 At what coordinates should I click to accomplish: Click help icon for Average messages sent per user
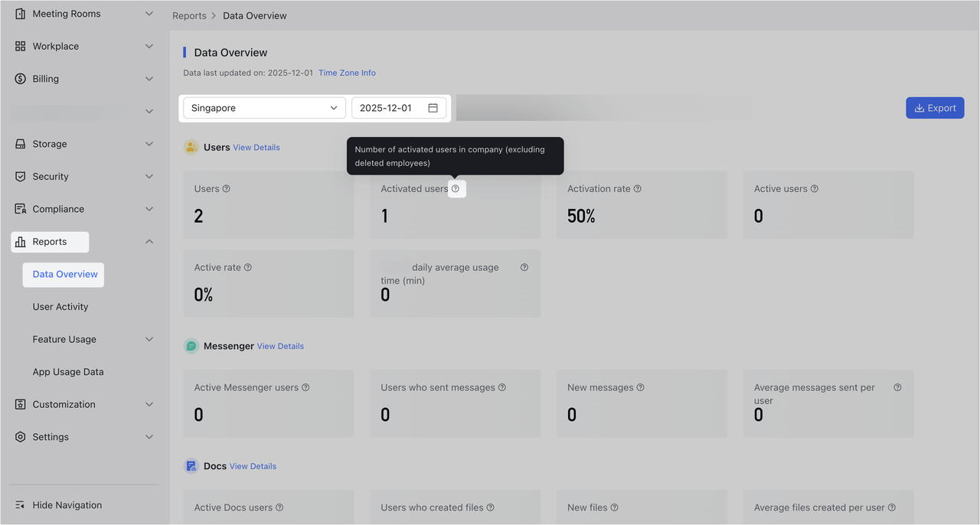(898, 388)
